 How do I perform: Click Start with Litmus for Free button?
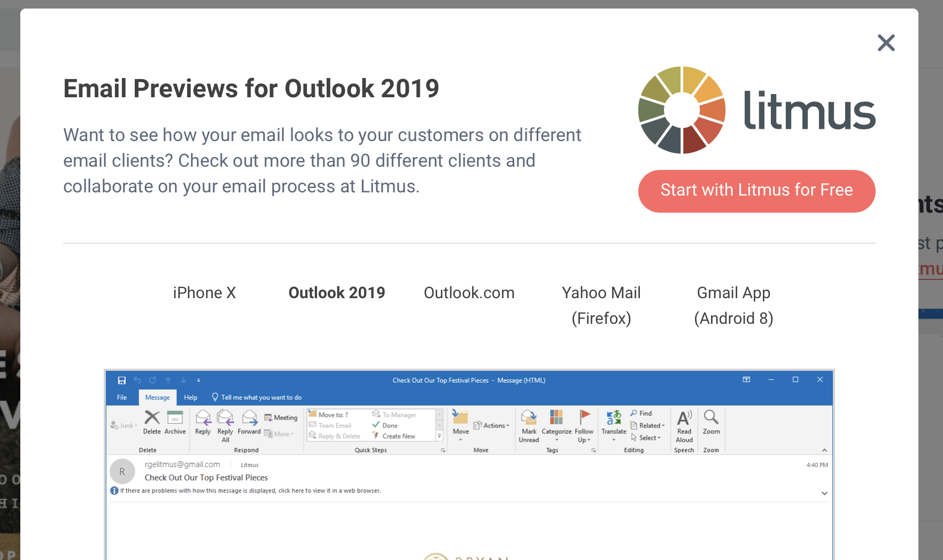tap(756, 191)
